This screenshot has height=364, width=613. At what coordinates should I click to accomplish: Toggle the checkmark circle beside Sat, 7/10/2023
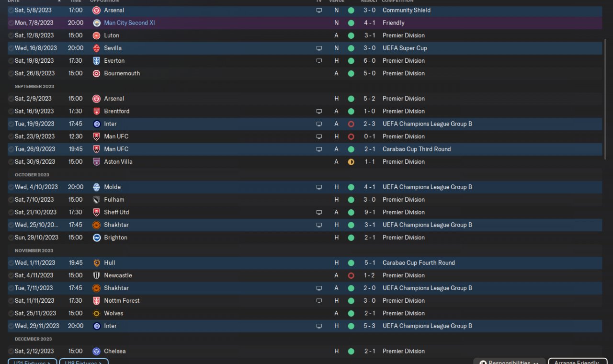coord(11,200)
